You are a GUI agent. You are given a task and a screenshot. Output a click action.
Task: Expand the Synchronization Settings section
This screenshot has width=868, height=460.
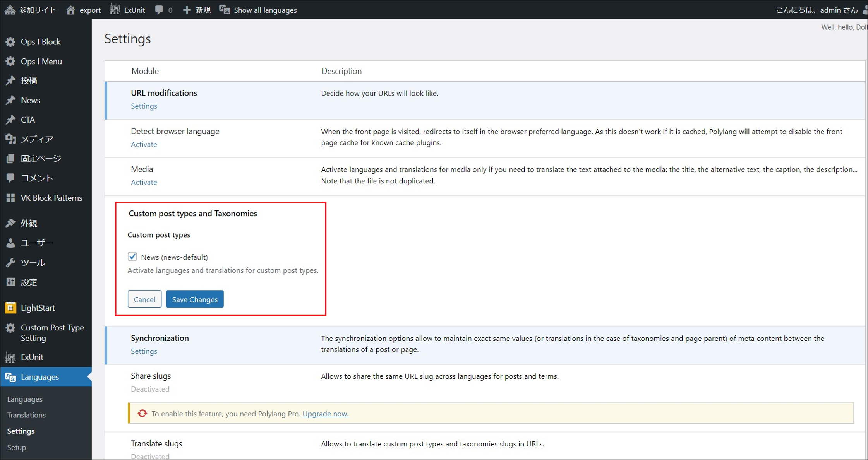(x=144, y=351)
